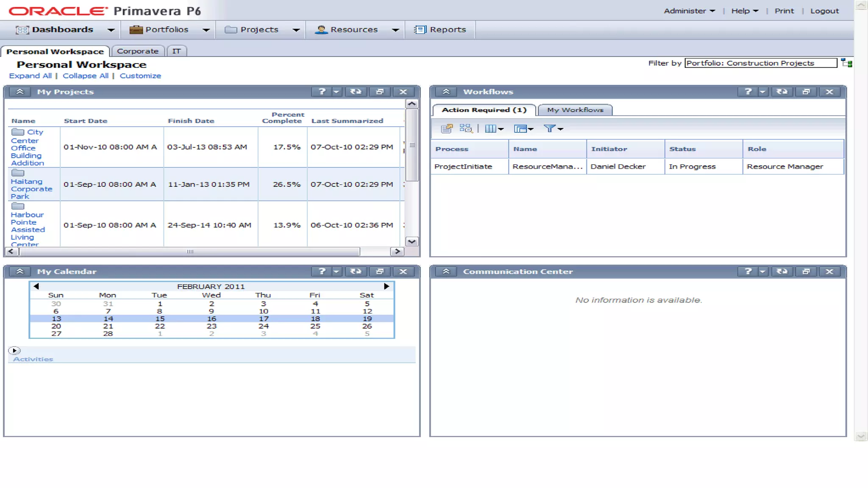Open the Help dropdown menu
The height and width of the screenshot is (488, 868).
click(745, 11)
